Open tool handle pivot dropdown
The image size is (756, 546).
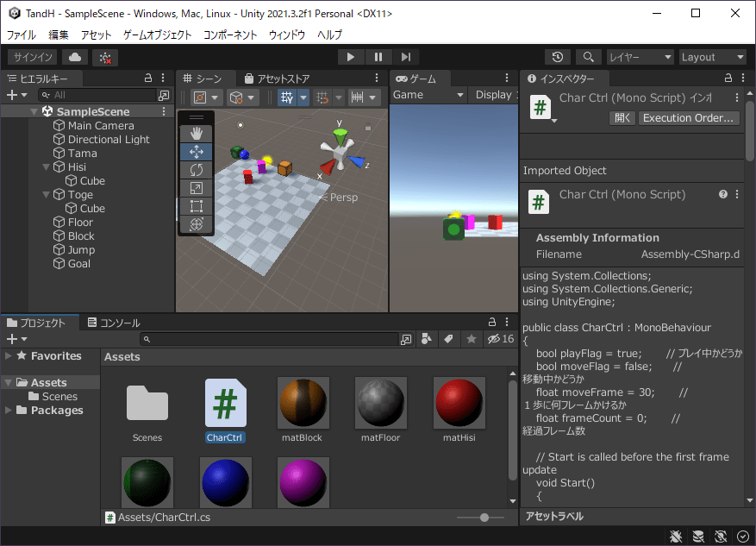coord(206,97)
